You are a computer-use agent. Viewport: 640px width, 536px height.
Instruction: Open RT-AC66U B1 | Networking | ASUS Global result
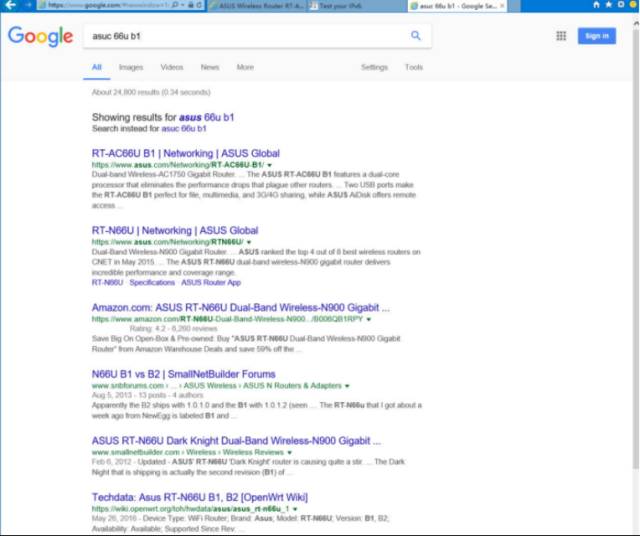click(186, 153)
